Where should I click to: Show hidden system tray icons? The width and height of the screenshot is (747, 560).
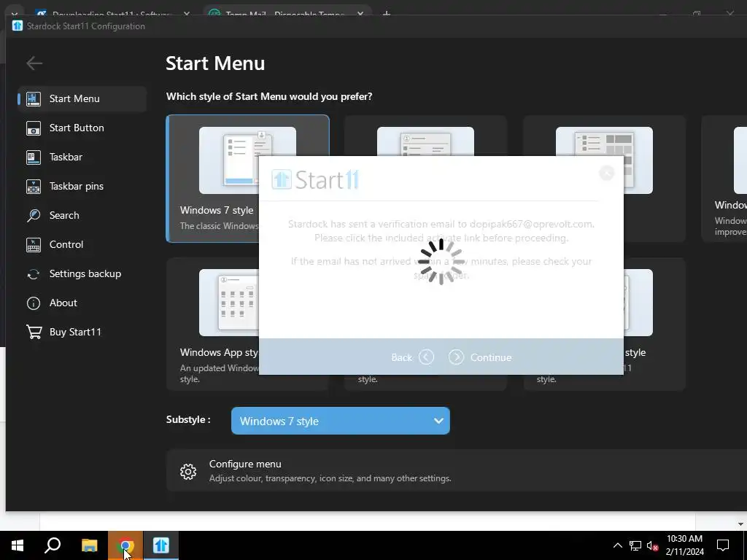point(617,545)
